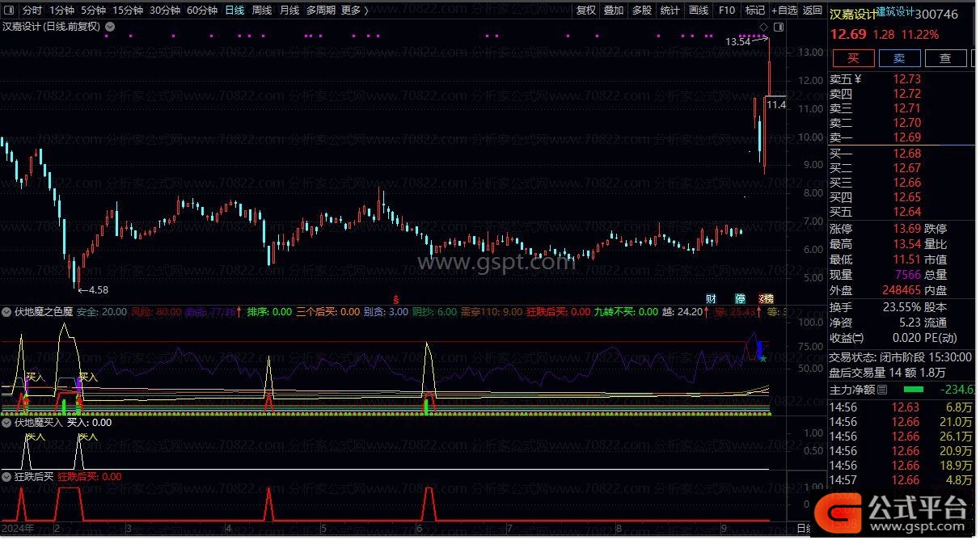Click the 11.4 price tag on chart
Image resolution: width=980 pixels, height=540 pixels.
click(x=775, y=104)
